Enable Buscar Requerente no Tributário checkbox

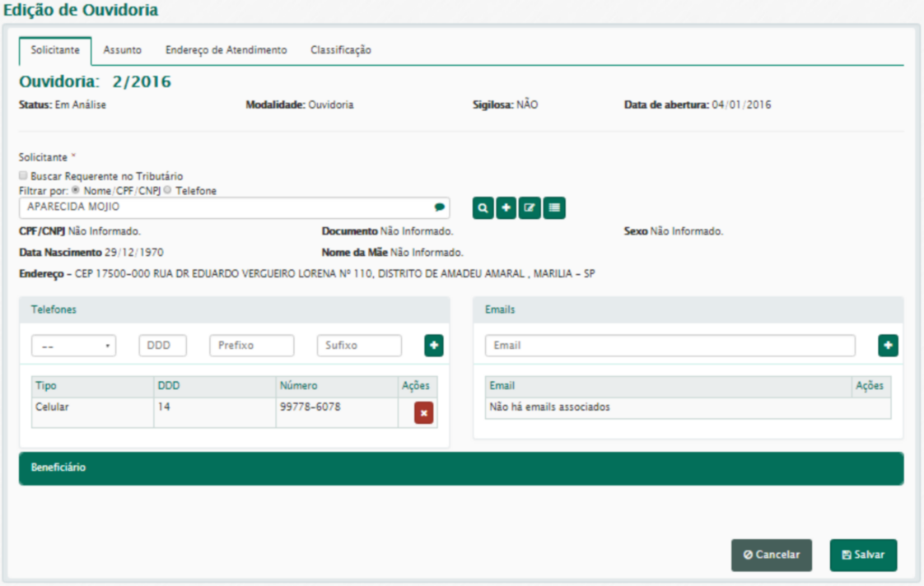(x=23, y=176)
